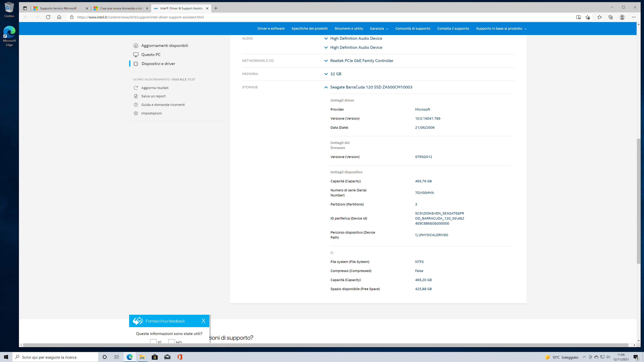Click browser home button
This screenshot has width=644, height=362.
click(59, 17)
